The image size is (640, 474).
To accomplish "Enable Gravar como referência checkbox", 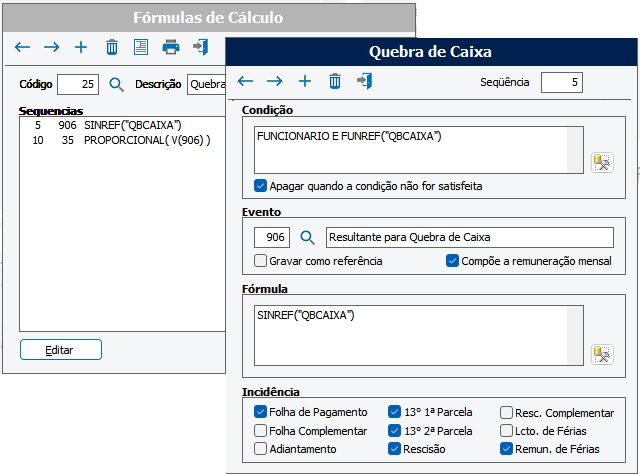I will click(x=261, y=261).
